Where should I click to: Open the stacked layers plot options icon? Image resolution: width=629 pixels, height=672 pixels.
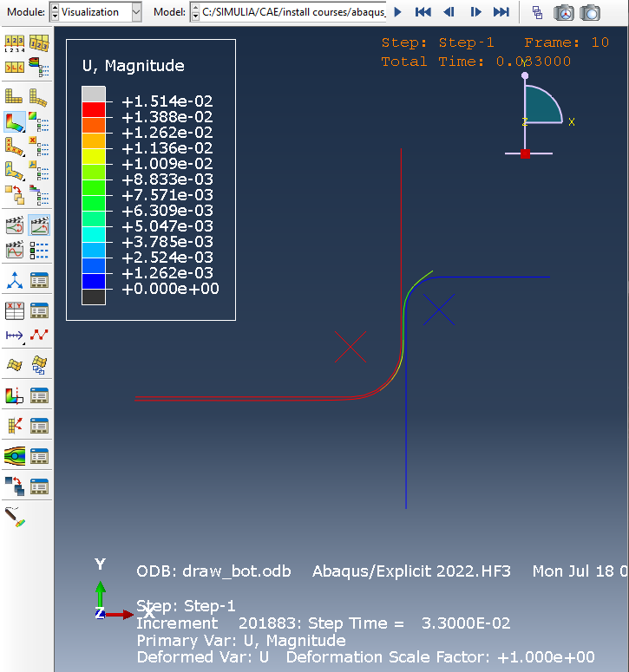[39, 194]
